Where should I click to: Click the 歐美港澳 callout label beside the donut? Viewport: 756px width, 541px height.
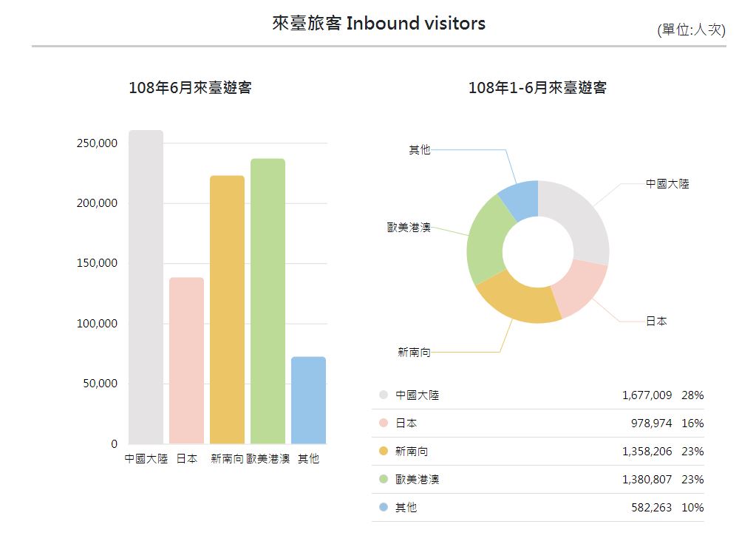(x=409, y=227)
